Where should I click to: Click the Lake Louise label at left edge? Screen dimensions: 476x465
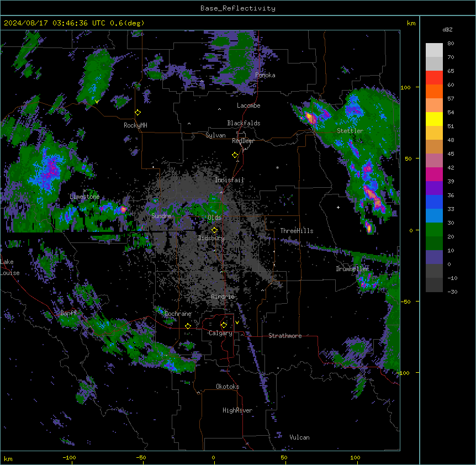(10, 267)
